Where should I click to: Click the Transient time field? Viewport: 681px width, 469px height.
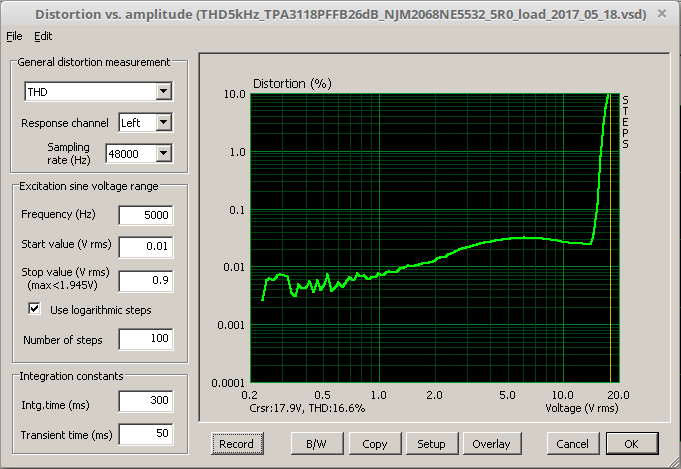click(x=145, y=434)
